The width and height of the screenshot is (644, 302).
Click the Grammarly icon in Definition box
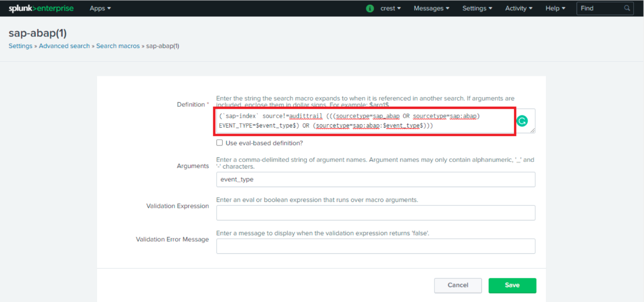522,121
